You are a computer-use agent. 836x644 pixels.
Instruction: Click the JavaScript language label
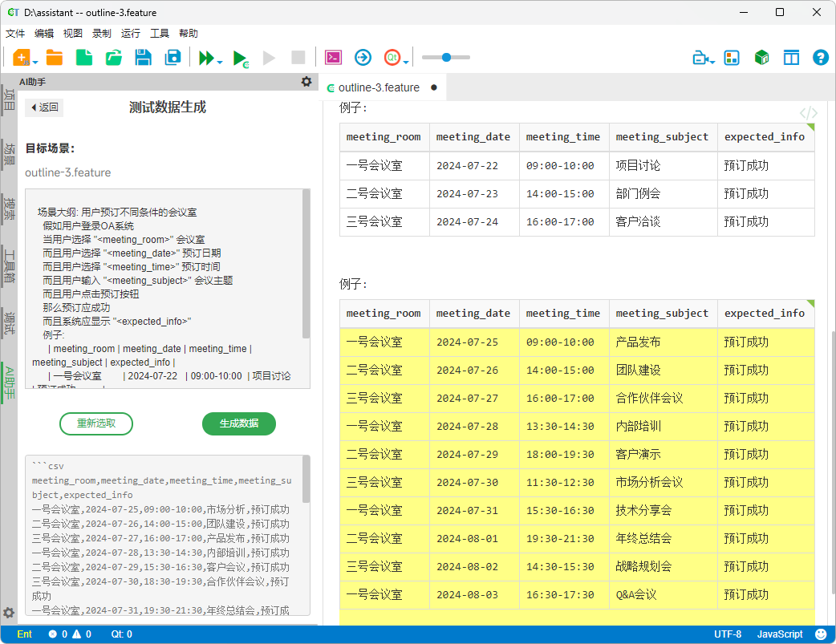(x=780, y=634)
